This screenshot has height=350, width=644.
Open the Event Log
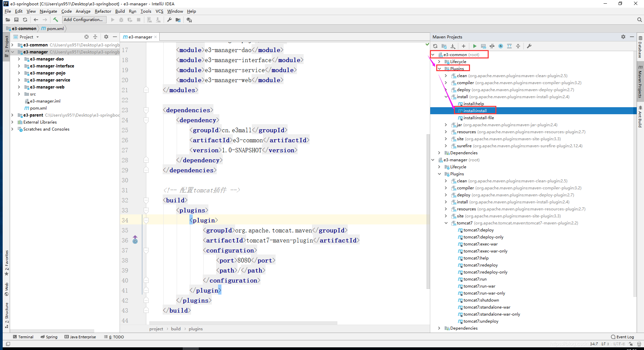pos(622,337)
